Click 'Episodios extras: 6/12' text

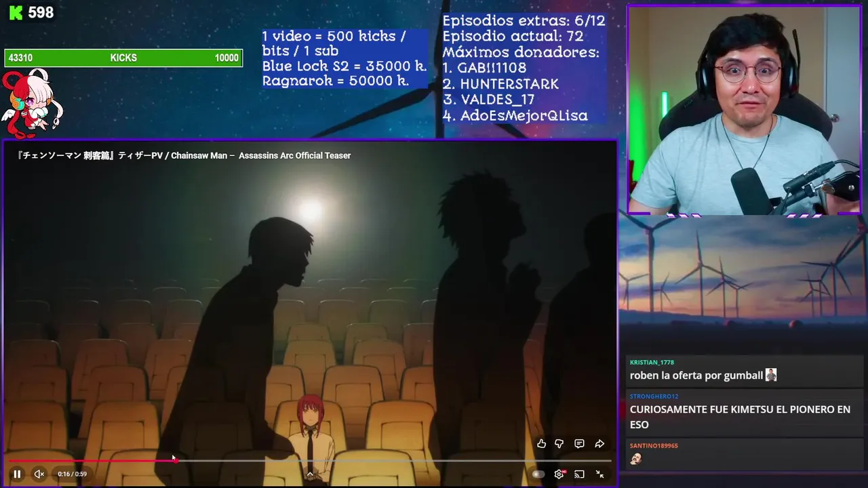(x=524, y=21)
